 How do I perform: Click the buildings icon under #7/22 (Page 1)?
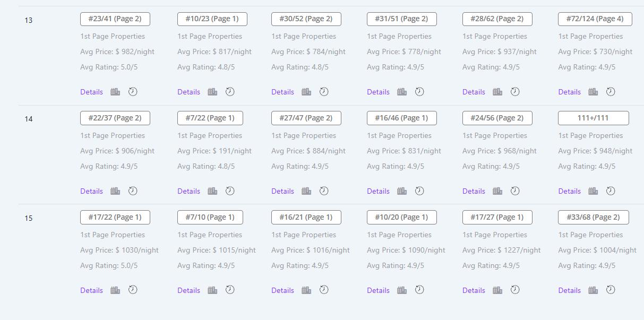tap(212, 191)
